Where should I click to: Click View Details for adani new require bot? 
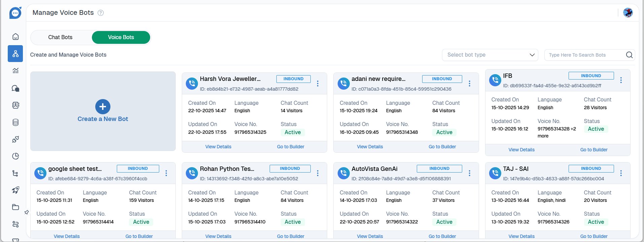click(370, 147)
